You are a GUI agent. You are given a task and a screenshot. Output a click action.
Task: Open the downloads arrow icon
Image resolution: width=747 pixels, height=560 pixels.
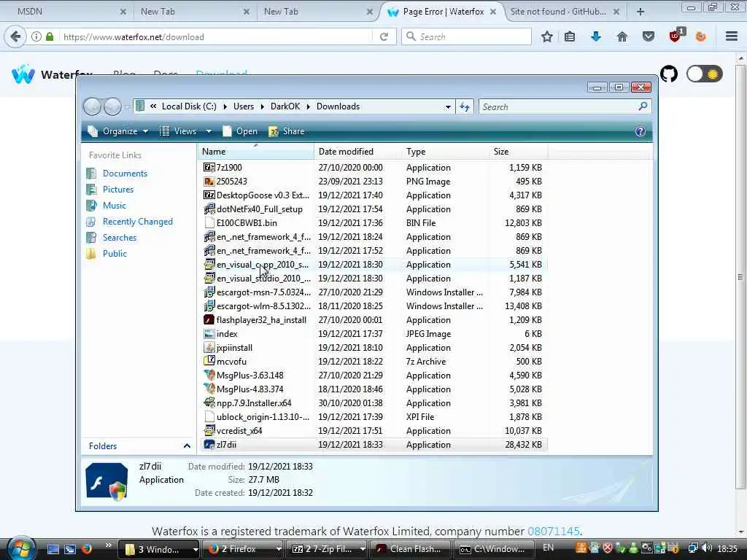point(596,36)
